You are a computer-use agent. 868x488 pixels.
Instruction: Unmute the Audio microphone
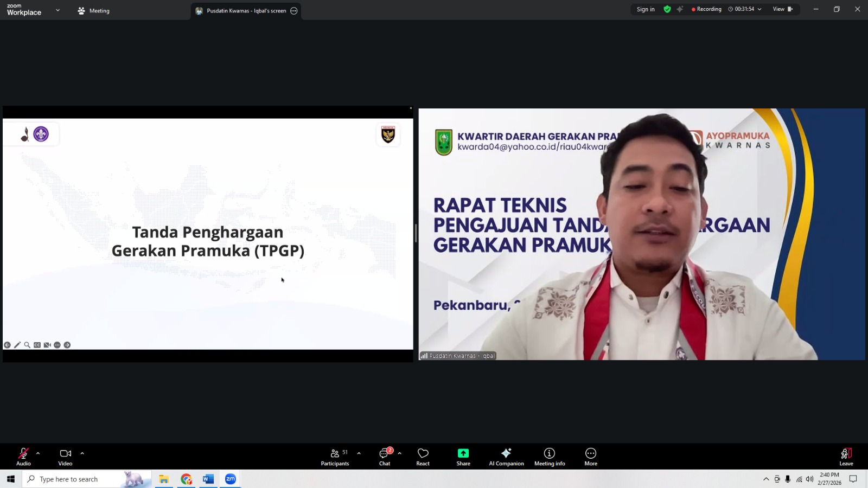[x=23, y=456]
